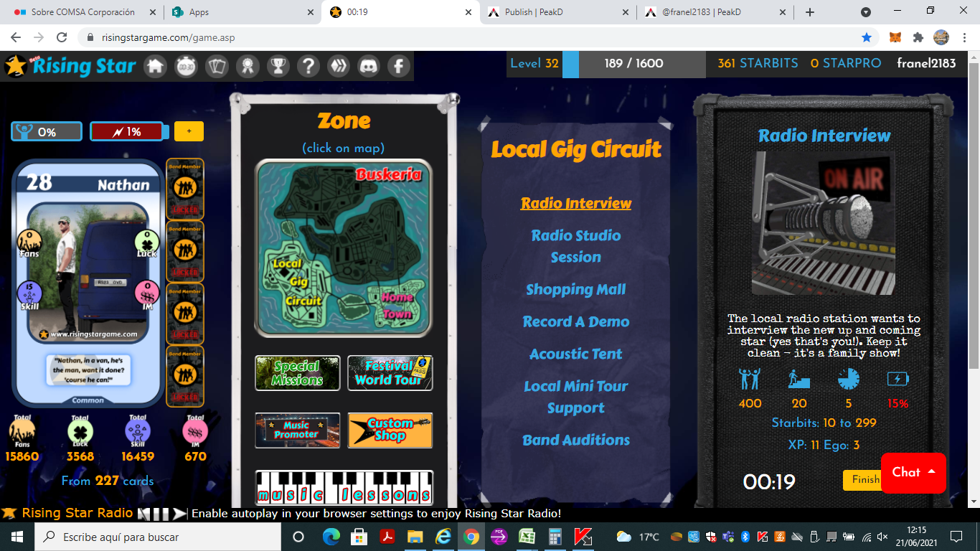Click the duration clock icon above 5
This screenshot has height=551, width=980.
tap(849, 379)
